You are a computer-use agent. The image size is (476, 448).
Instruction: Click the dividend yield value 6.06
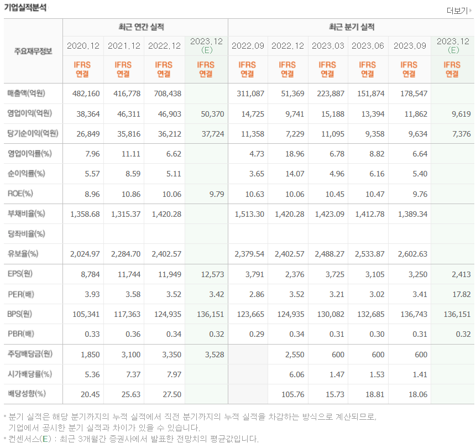297,375
